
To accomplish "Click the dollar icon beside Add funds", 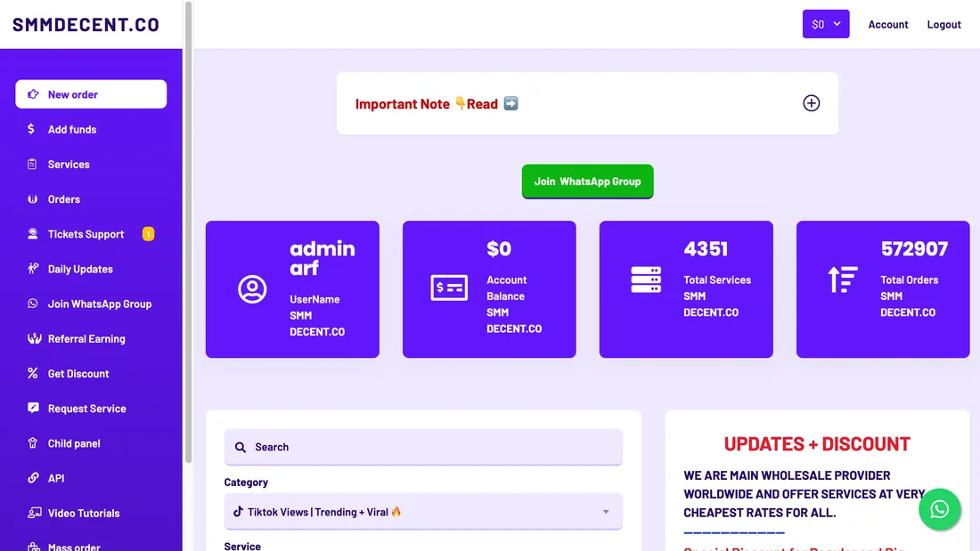I will (x=31, y=129).
